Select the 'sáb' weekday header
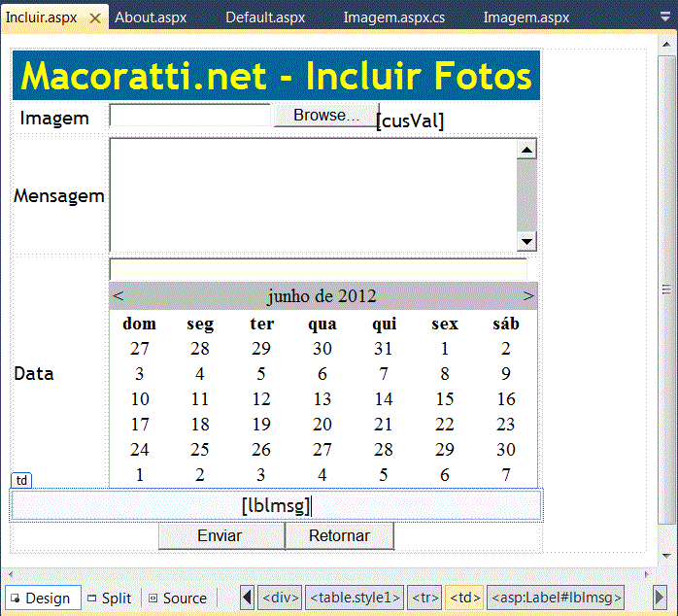The width and height of the screenshot is (678, 616). click(506, 324)
